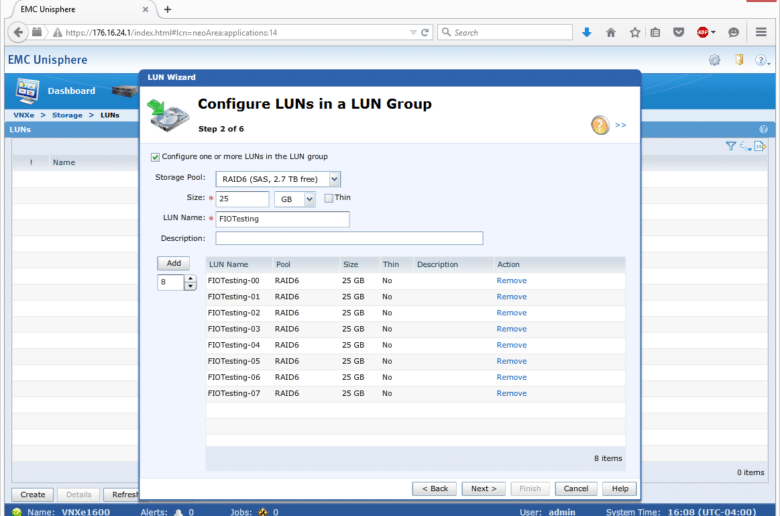Image resolution: width=780 pixels, height=516 pixels.
Task: Open a new browser tab
Action: (168, 9)
